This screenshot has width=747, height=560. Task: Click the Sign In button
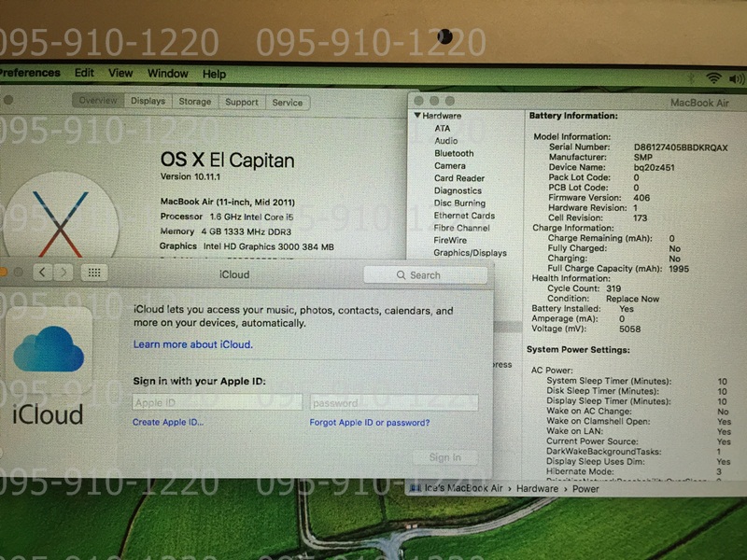[445, 457]
